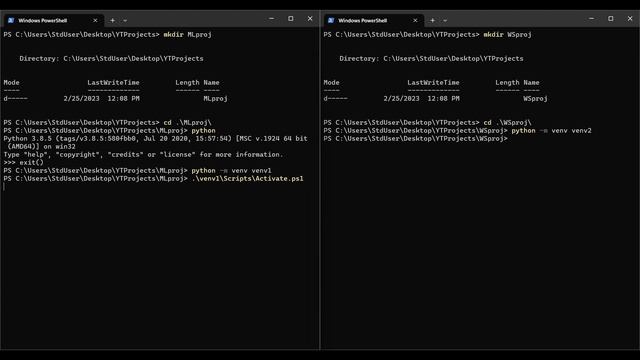
Task: Close the right window's PowerShell tab
Action: click(415, 20)
